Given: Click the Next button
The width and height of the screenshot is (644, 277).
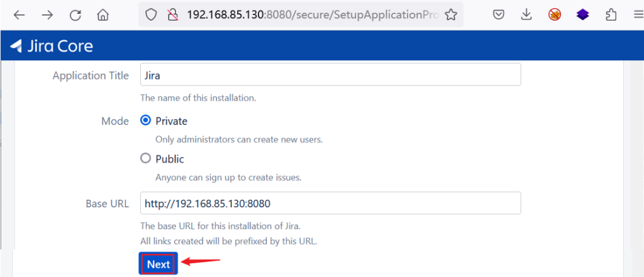Looking at the screenshot, I should [x=158, y=264].
